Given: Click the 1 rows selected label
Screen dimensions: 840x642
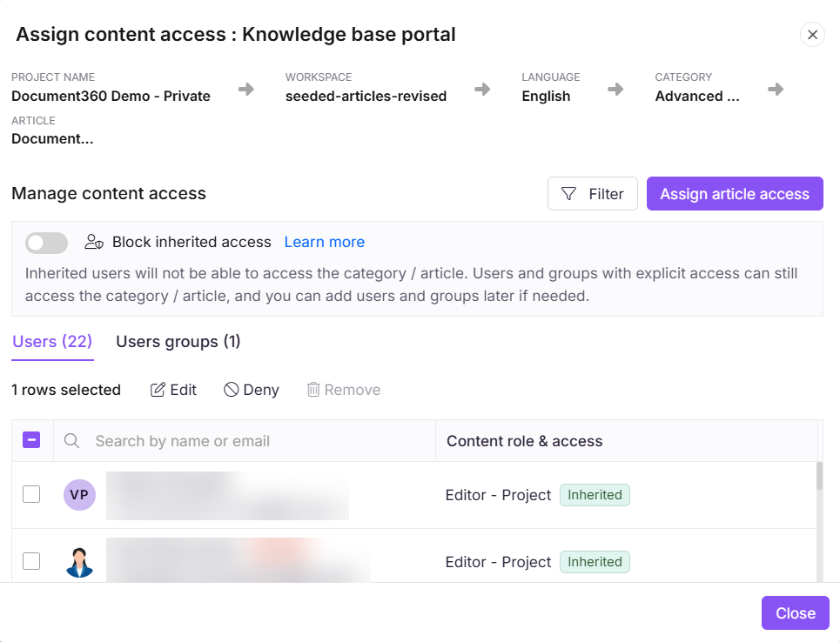Looking at the screenshot, I should pos(66,390).
